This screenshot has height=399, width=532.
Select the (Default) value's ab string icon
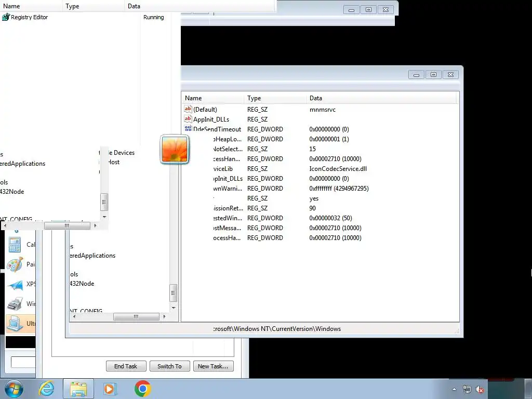click(x=188, y=109)
